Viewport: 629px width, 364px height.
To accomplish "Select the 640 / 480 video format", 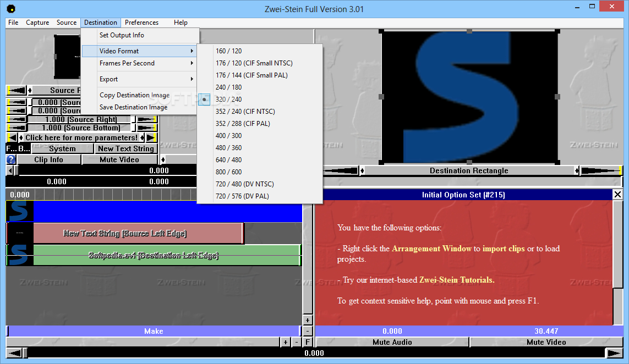I will pyautogui.click(x=260, y=159).
